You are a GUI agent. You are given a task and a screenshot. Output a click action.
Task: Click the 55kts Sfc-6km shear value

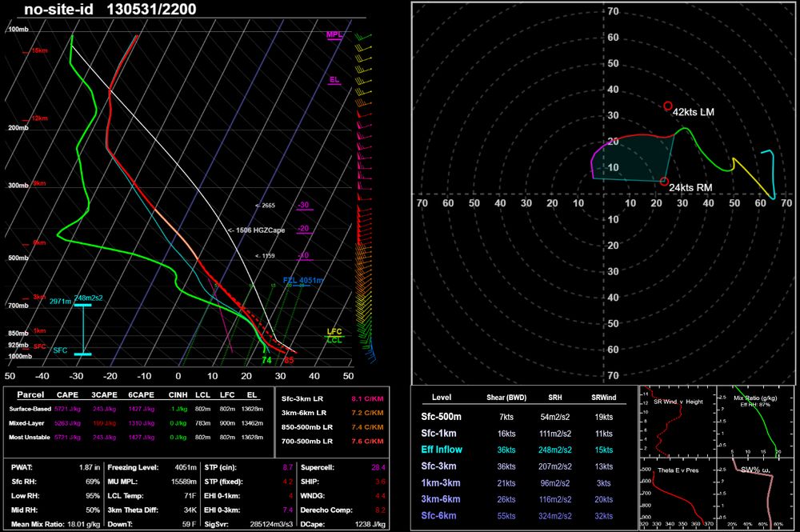[x=506, y=516]
